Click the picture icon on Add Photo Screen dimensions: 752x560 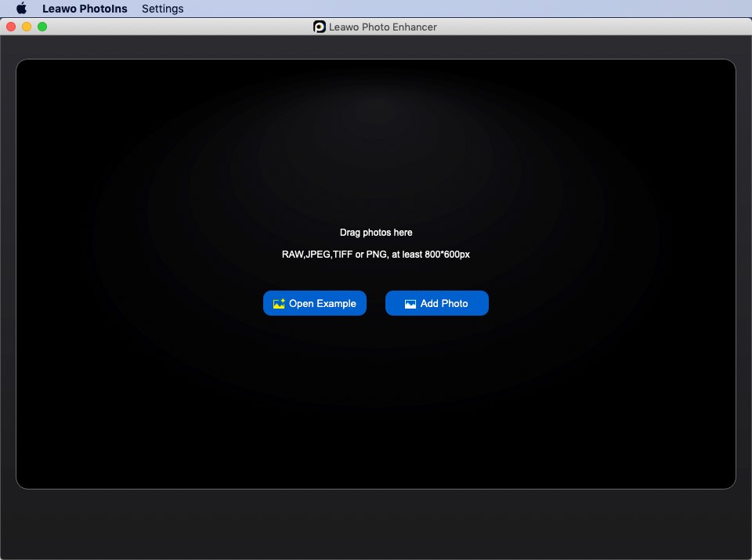410,304
